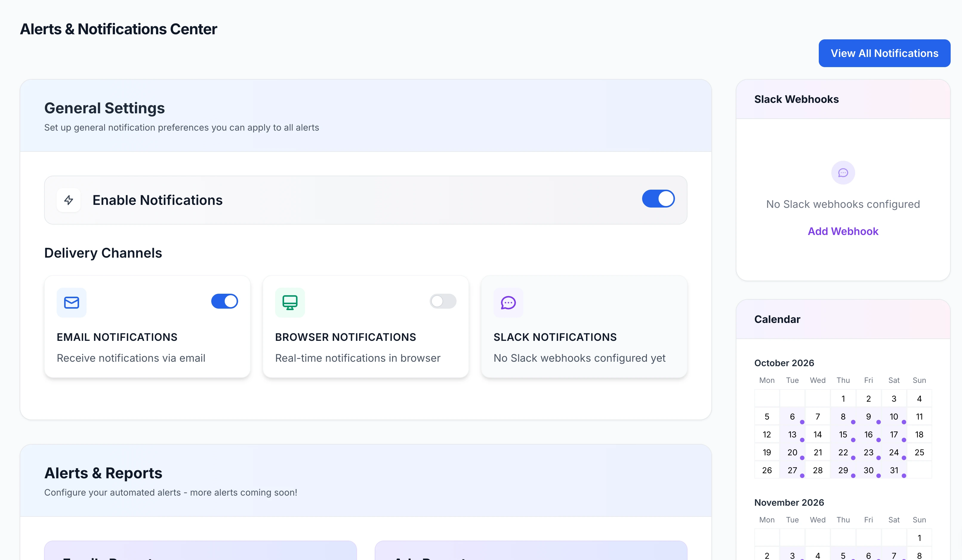Select October 20 in the calendar

click(792, 452)
